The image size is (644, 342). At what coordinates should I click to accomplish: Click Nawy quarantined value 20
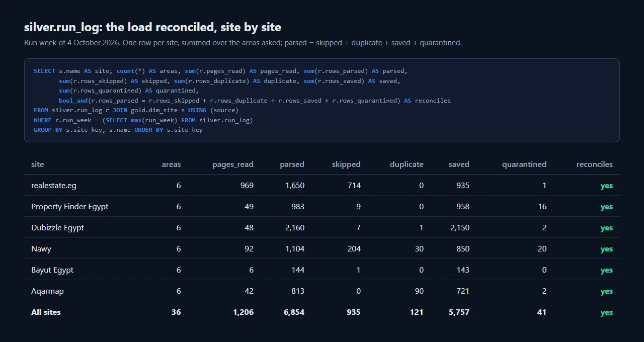pyautogui.click(x=541, y=249)
